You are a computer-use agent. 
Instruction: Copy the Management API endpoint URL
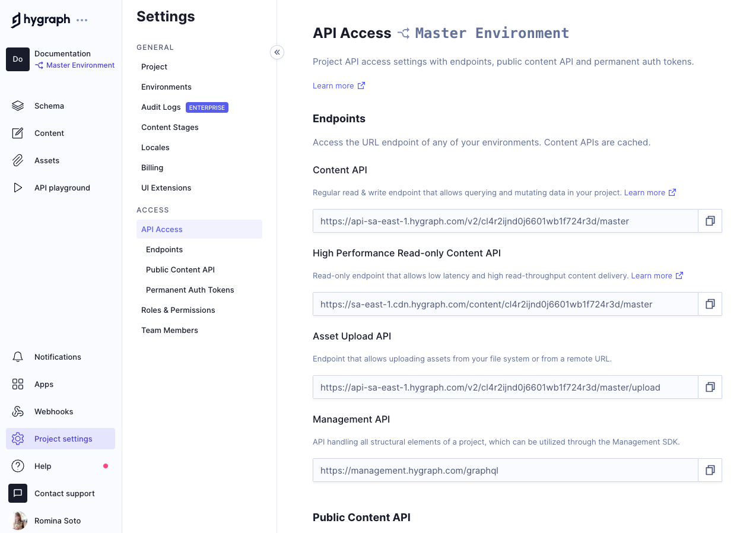[710, 470]
